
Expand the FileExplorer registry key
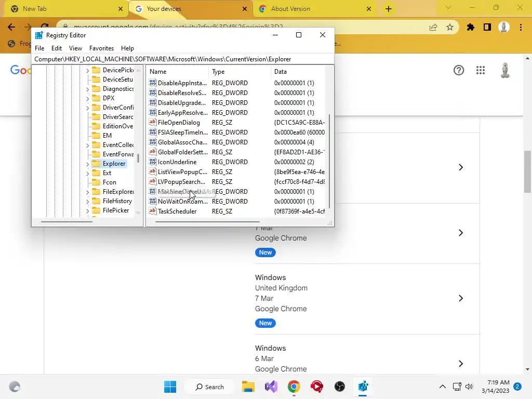87,192
